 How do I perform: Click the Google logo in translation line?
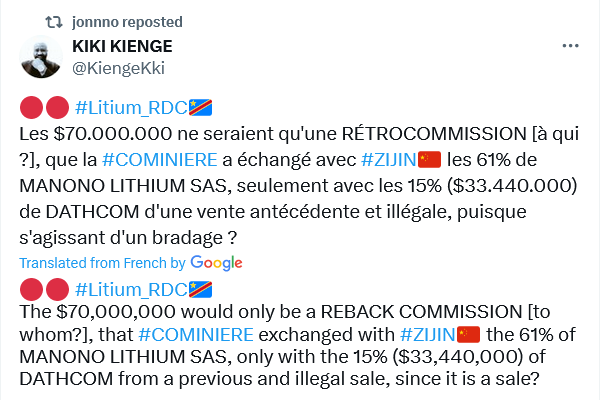(x=216, y=263)
